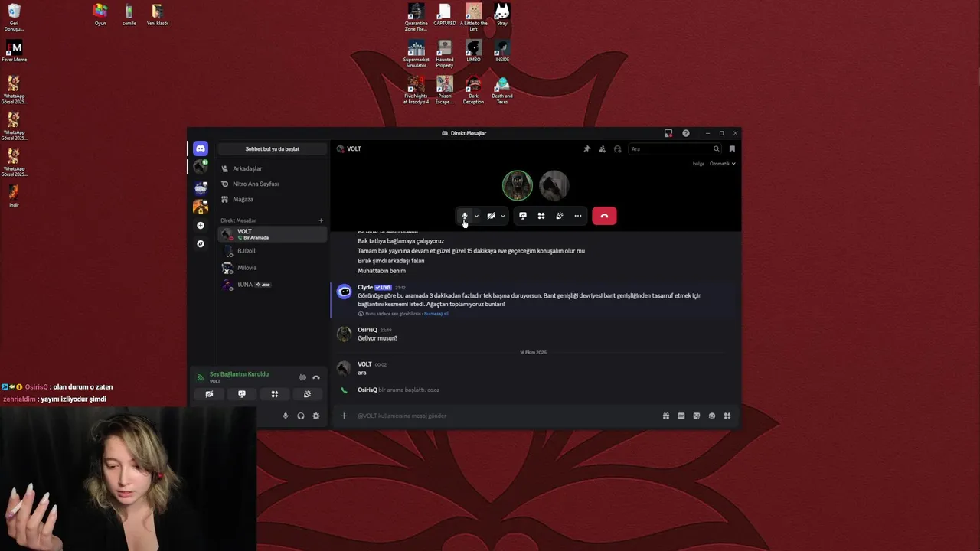This screenshot has width=980, height=551.
Task: Show user profile panel from header icon
Action: pos(618,149)
